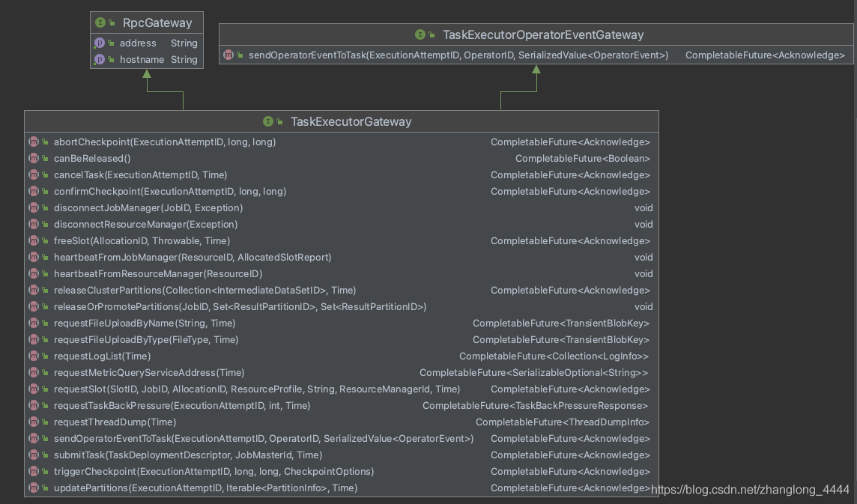Click CompletableFuture<TaskBackPressureResponse> return type
This screenshot has height=504, width=857.
pyautogui.click(x=535, y=406)
